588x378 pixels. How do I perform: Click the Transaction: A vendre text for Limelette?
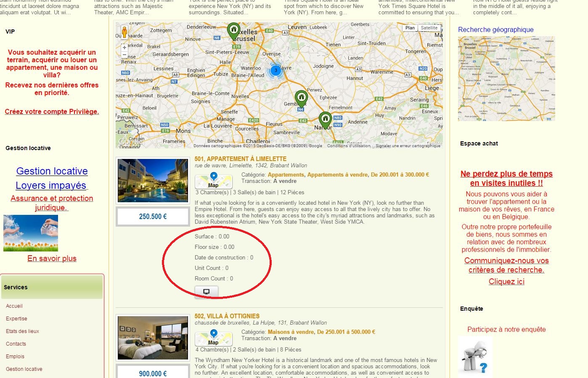(x=269, y=181)
